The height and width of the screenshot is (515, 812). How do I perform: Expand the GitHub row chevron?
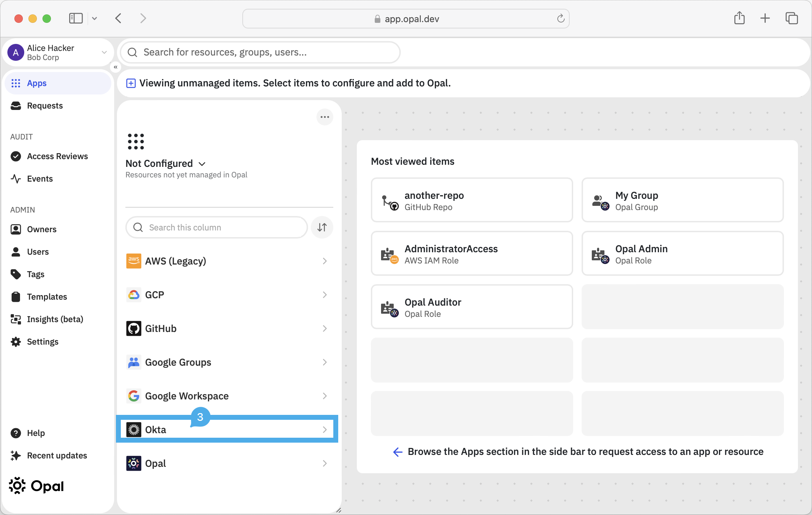[325, 328]
